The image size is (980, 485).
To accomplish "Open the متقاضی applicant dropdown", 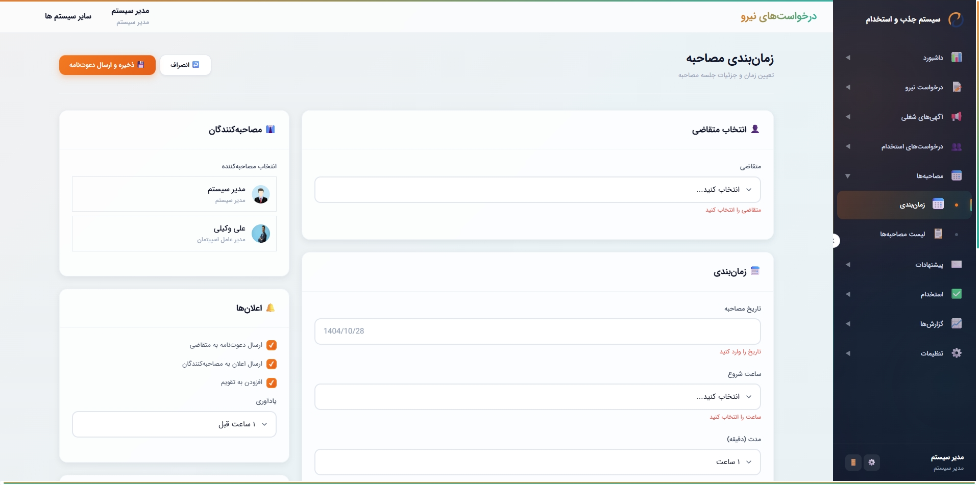I will [537, 190].
